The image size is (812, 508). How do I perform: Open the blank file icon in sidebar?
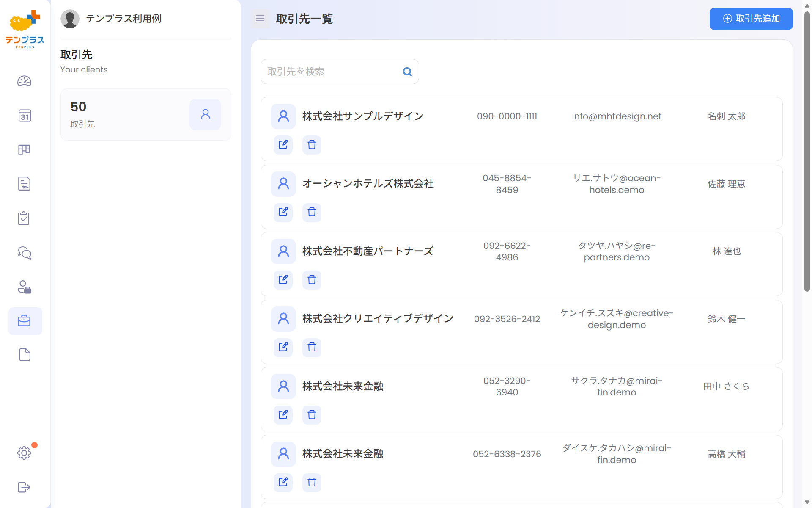click(x=25, y=355)
